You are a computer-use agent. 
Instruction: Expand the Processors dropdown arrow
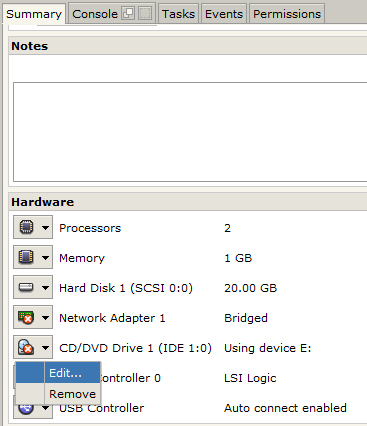pos(45,228)
